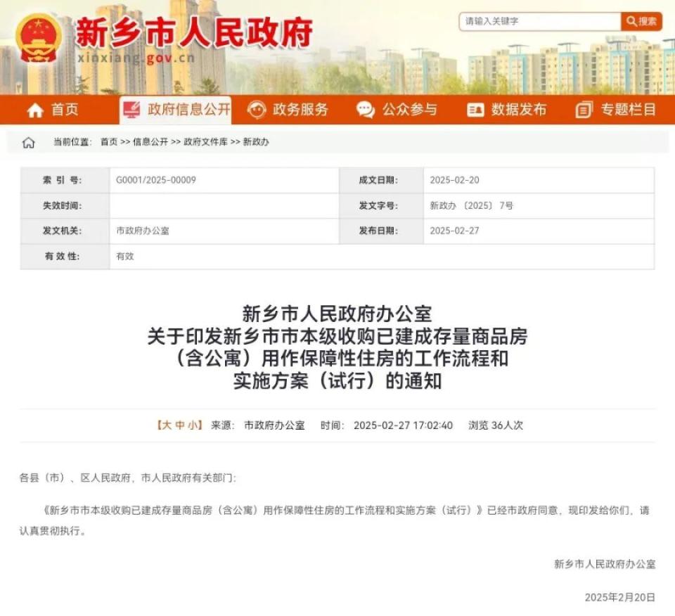The height and width of the screenshot is (616, 675).
Task: Set font size to 大
Action: [x=167, y=425]
